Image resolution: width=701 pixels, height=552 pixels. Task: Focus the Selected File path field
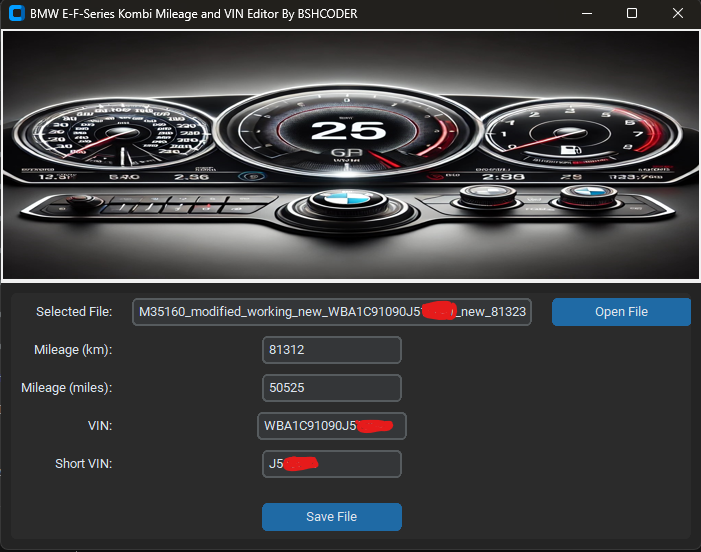tap(331, 312)
